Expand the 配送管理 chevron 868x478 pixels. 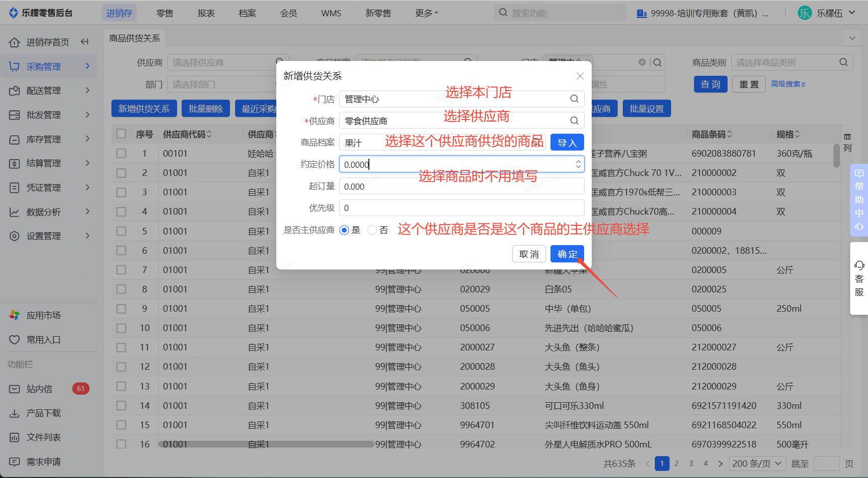(88, 91)
